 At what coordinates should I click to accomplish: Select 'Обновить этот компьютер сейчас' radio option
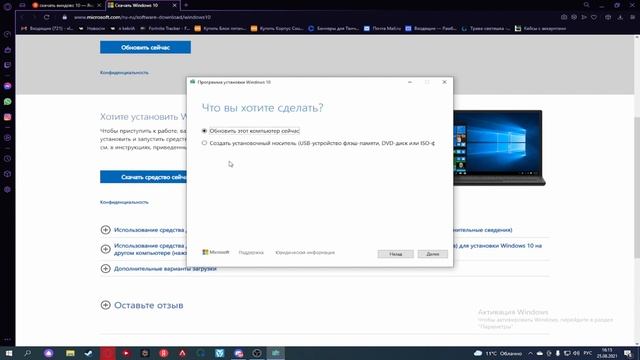204,131
